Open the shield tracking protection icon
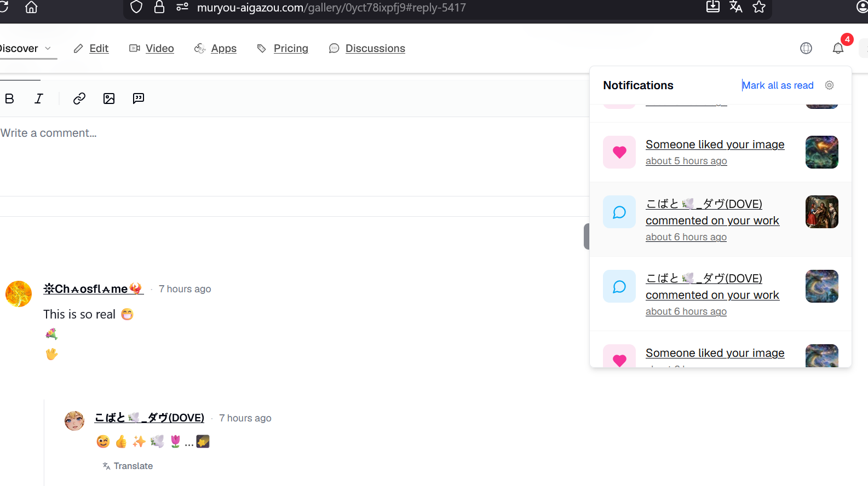The image size is (868, 486). 136,7
